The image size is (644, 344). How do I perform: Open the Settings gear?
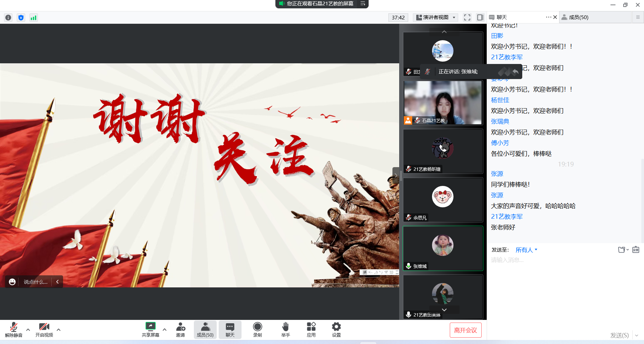tap(336, 330)
